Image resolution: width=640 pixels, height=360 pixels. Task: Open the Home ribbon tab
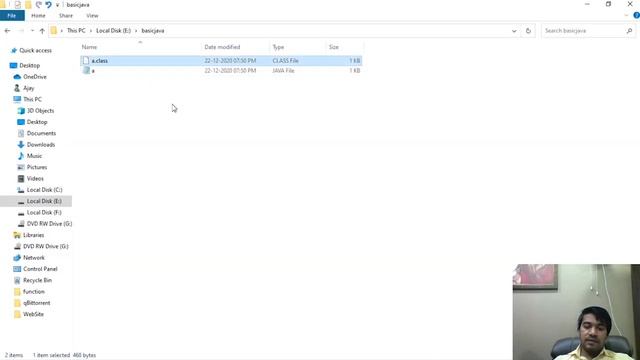coord(38,16)
